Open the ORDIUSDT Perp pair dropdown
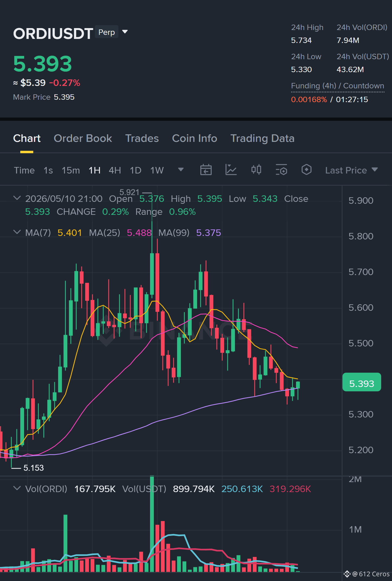392x581 pixels. (x=125, y=32)
